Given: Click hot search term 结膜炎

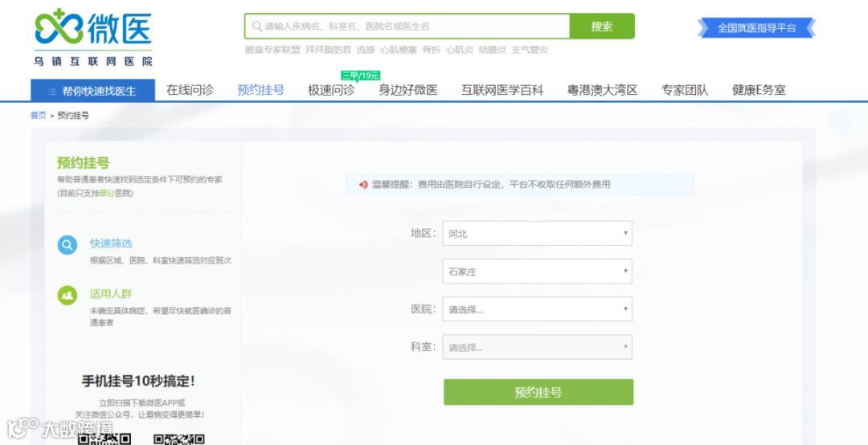Looking at the screenshot, I should click(x=492, y=50).
